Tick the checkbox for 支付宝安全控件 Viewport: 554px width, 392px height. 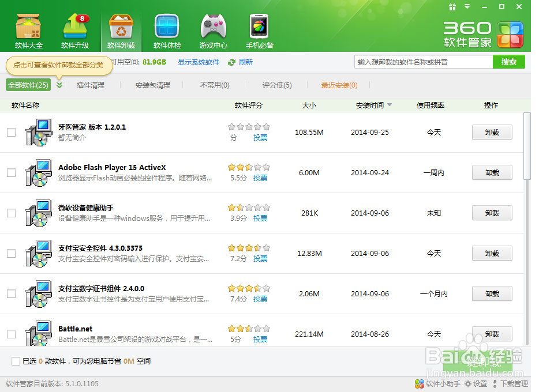(x=12, y=253)
